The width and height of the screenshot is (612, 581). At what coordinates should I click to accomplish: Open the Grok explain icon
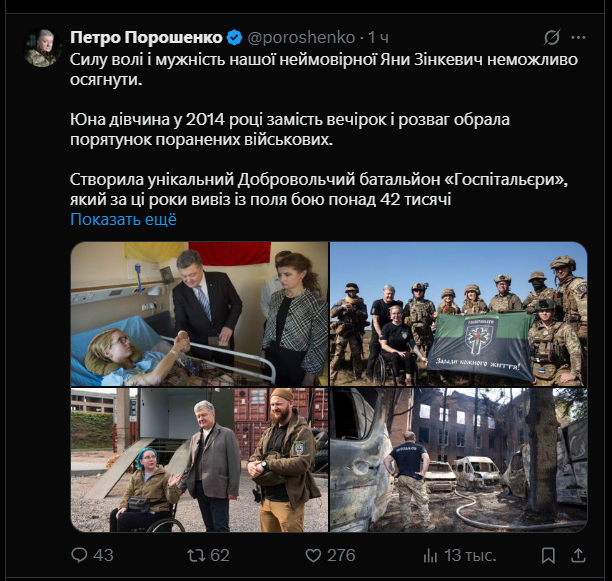point(552,37)
